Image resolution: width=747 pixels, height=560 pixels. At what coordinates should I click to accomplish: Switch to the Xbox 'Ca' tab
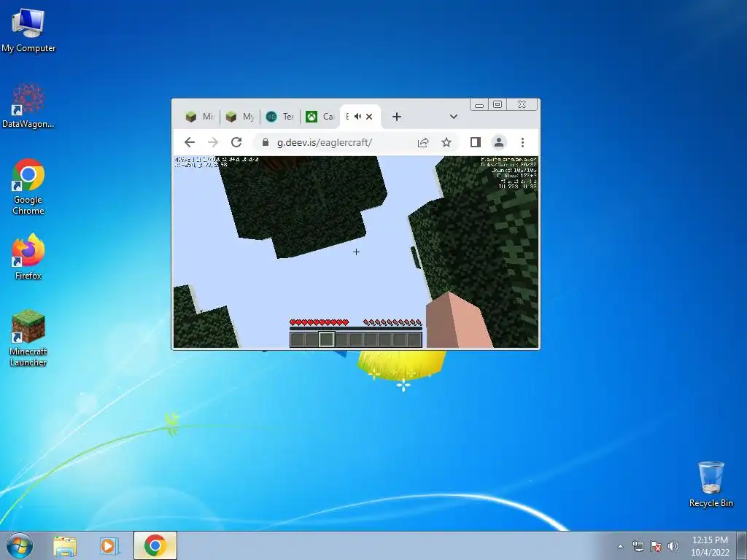pos(320,117)
